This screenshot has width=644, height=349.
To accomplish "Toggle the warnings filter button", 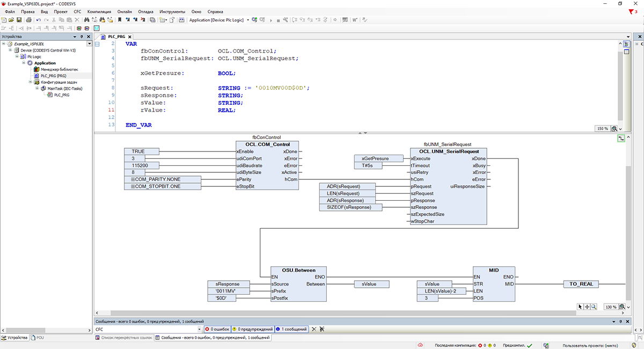I will pos(253,329).
